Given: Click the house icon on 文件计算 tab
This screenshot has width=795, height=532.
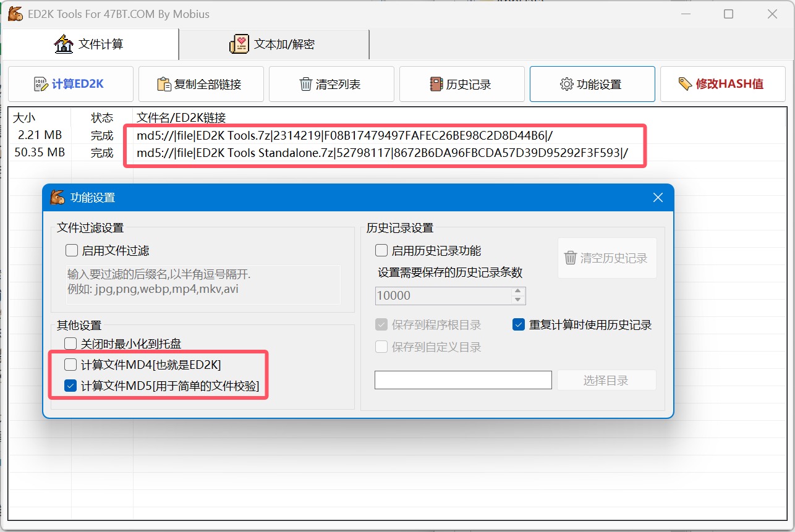Looking at the screenshot, I should 64,44.
